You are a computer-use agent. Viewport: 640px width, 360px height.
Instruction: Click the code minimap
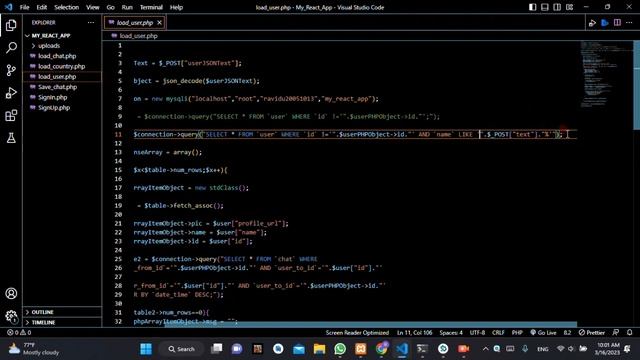pyautogui.click(x=606, y=74)
